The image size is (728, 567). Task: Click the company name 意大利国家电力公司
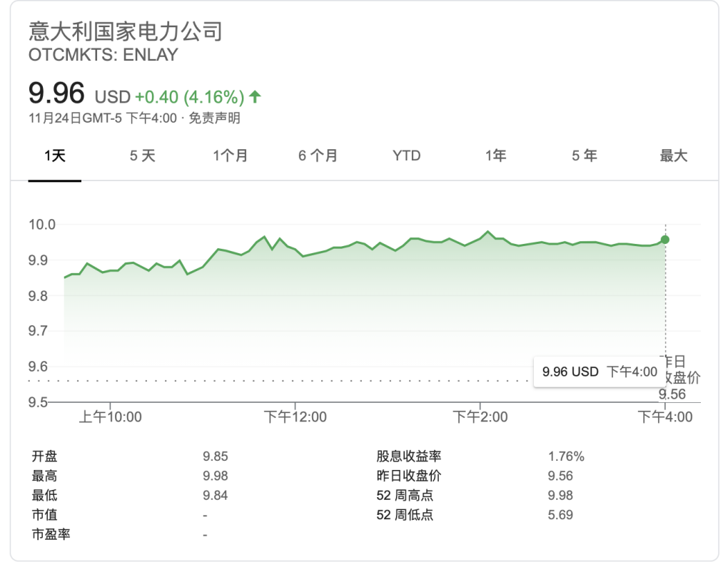pyautogui.click(x=126, y=31)
